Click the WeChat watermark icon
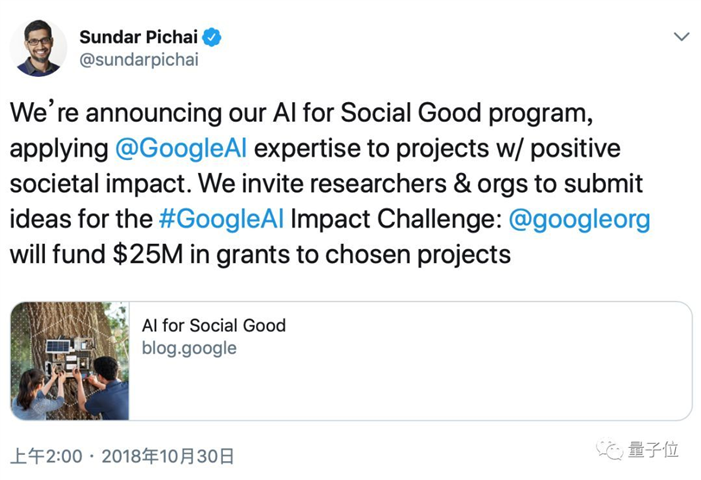The width and height of the screenshot is (701, 480). 609,451
